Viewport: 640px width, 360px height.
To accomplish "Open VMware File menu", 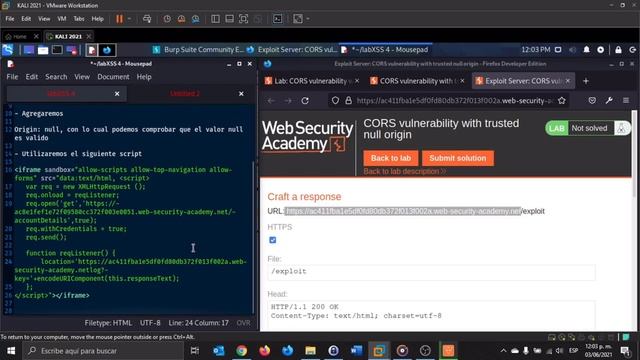I will point(10,19).
